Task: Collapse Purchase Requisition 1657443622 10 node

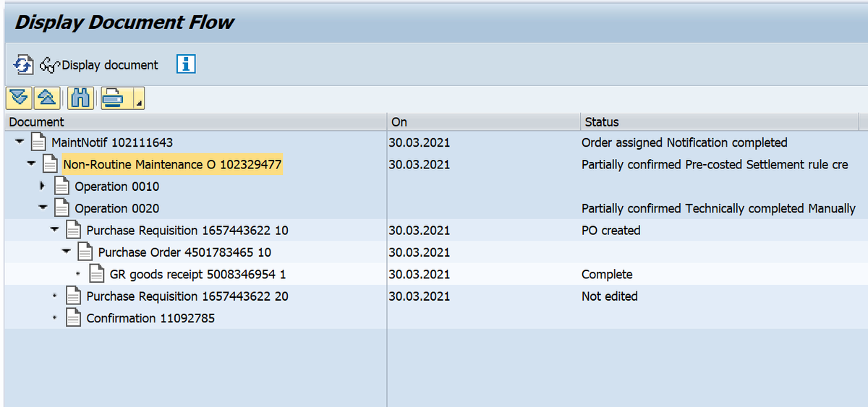Action: (54, 229)
